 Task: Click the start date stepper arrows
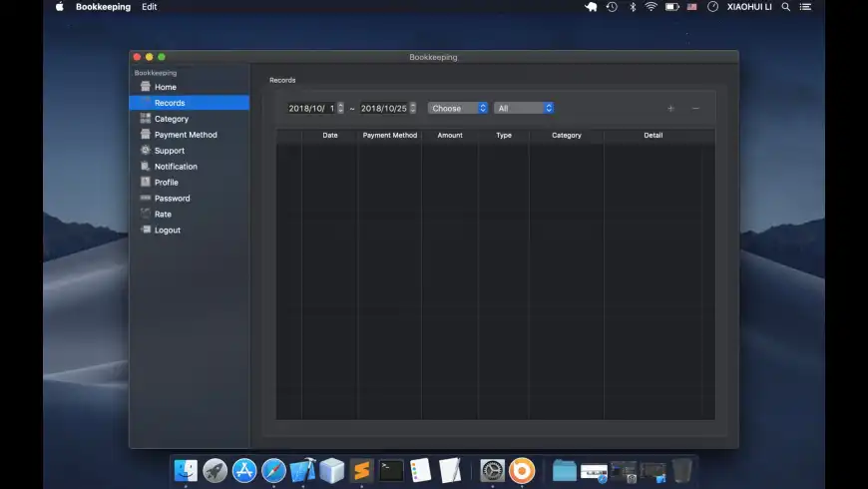point(341,108)
